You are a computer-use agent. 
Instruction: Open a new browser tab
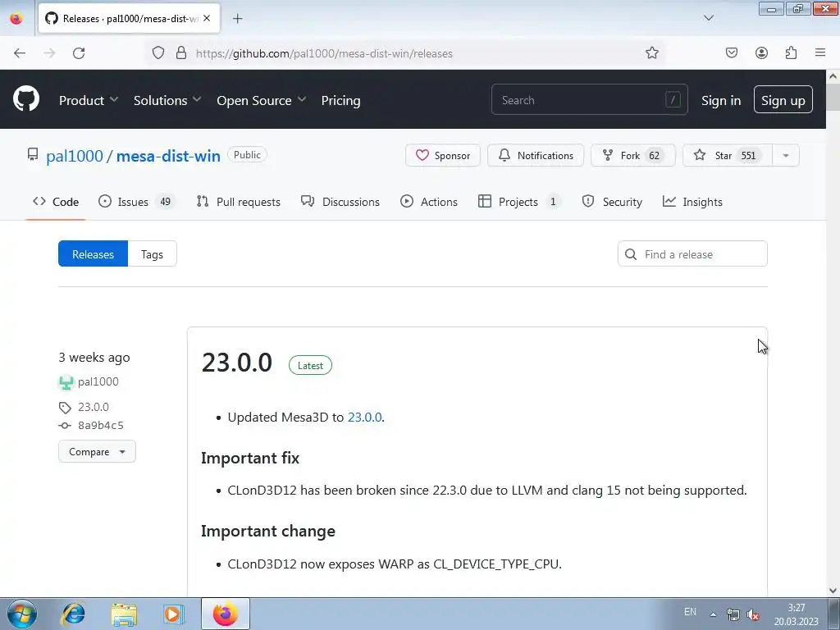pos(238,19)
